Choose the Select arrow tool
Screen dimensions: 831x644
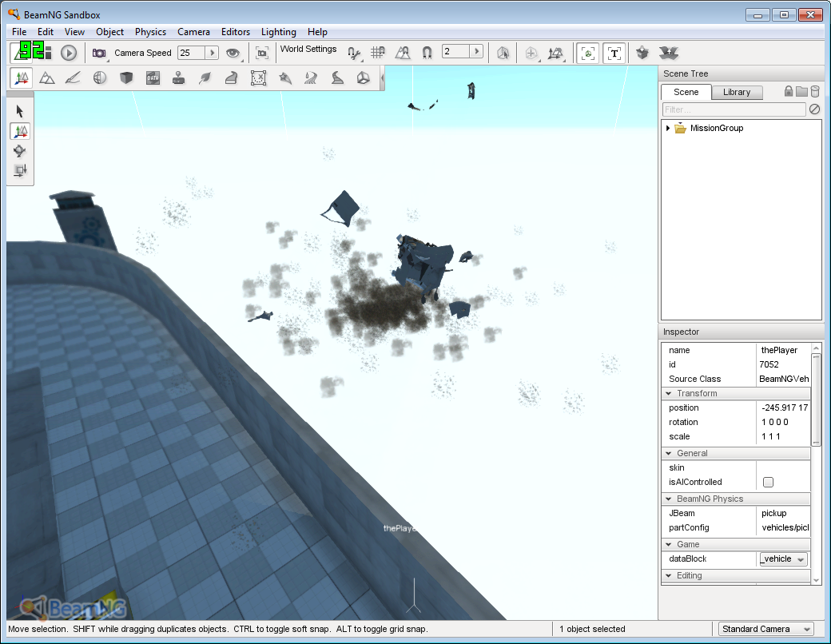[20, 111]
